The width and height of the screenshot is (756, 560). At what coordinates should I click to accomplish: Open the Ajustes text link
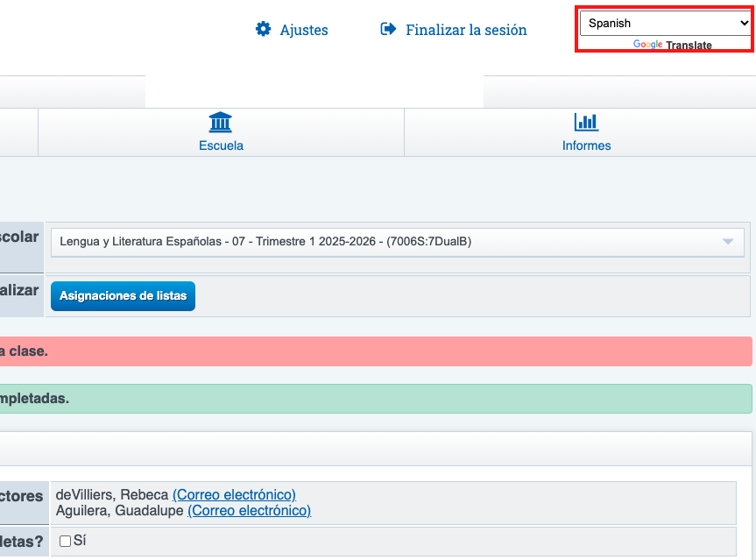pos(303,30)
